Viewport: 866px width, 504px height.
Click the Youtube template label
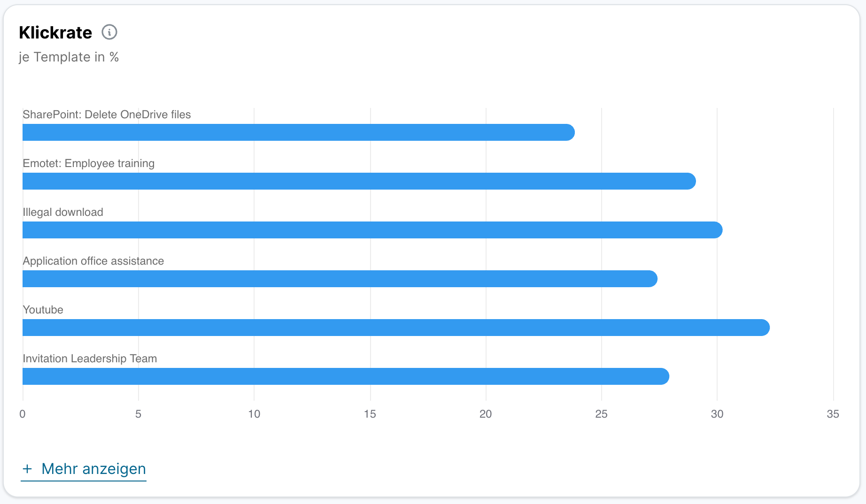tap(43, 310)
